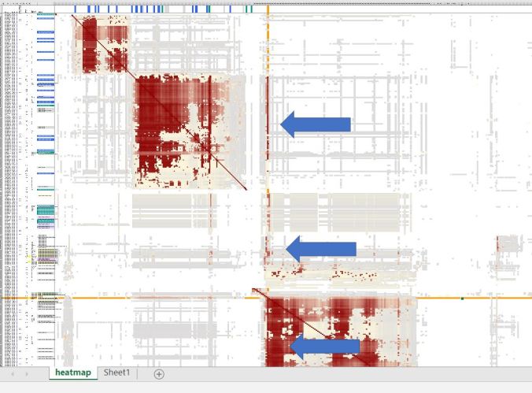Select the bottom blue arrow shape
Image resolution: width=532 pixels, height=393 pixels.
pyautogui.click(x=325, y=345)
